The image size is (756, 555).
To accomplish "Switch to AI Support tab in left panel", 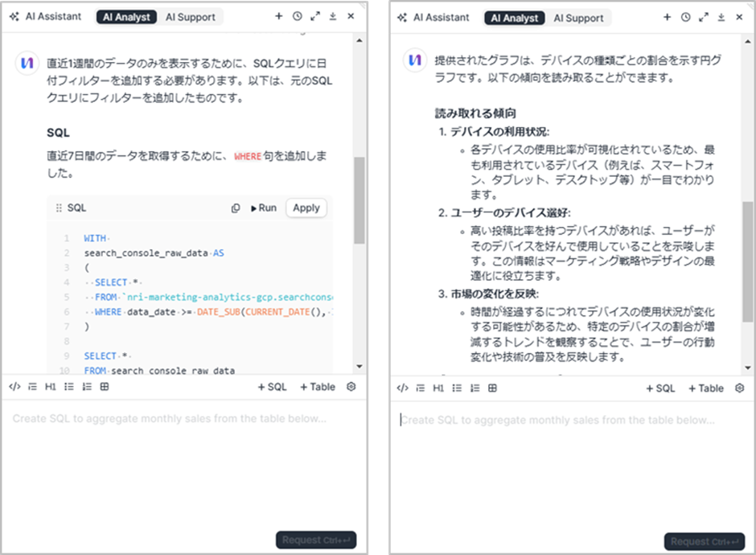I will click(x=190, y=17).
